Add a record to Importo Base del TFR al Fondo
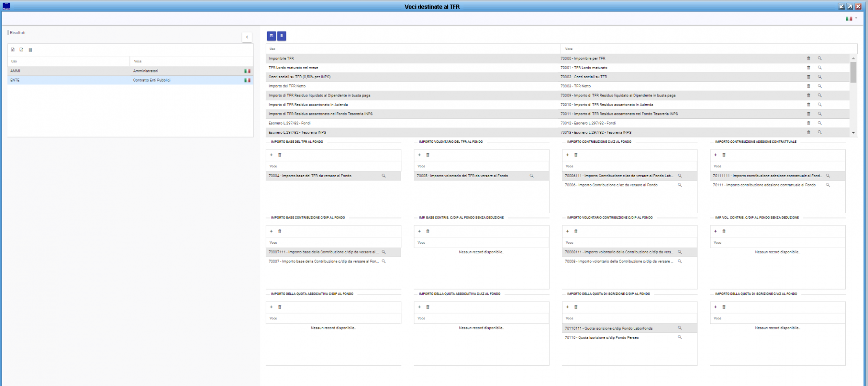Viewport: 868px width, 386px height. [x=271, y=155]
